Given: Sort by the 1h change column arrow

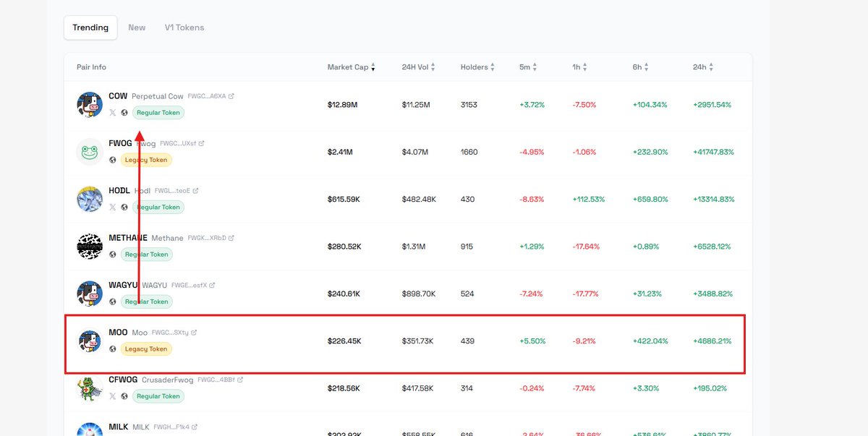Looking at the screenshot, I should [585, 67].
